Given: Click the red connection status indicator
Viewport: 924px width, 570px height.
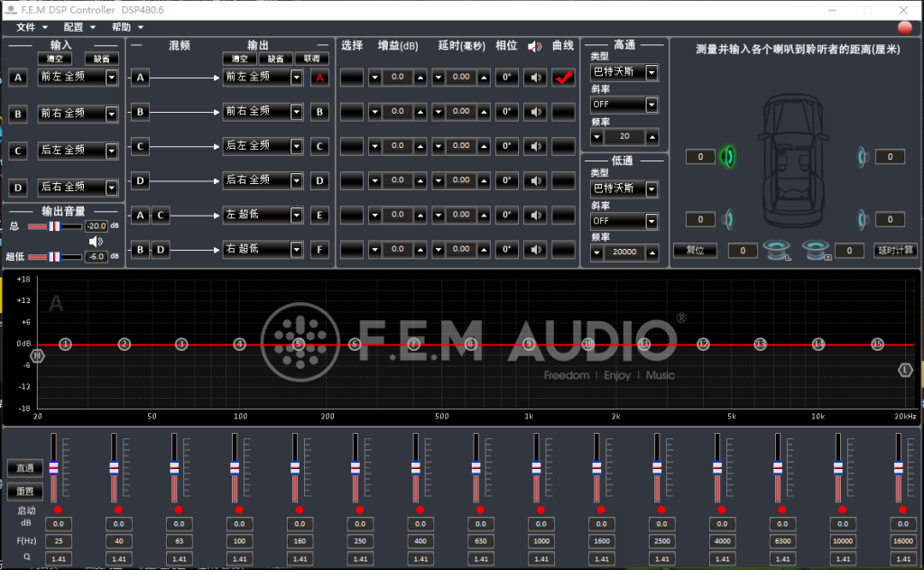Looking at the screenshot, I should (904, 27).
